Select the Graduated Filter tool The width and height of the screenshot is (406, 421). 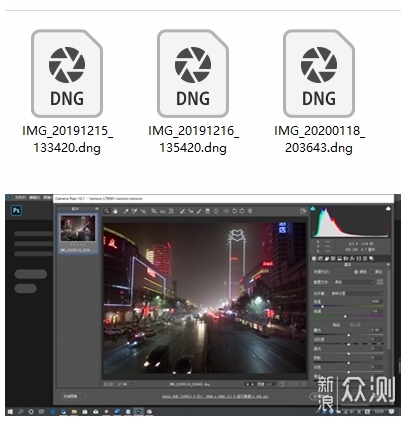pos(207,211)
